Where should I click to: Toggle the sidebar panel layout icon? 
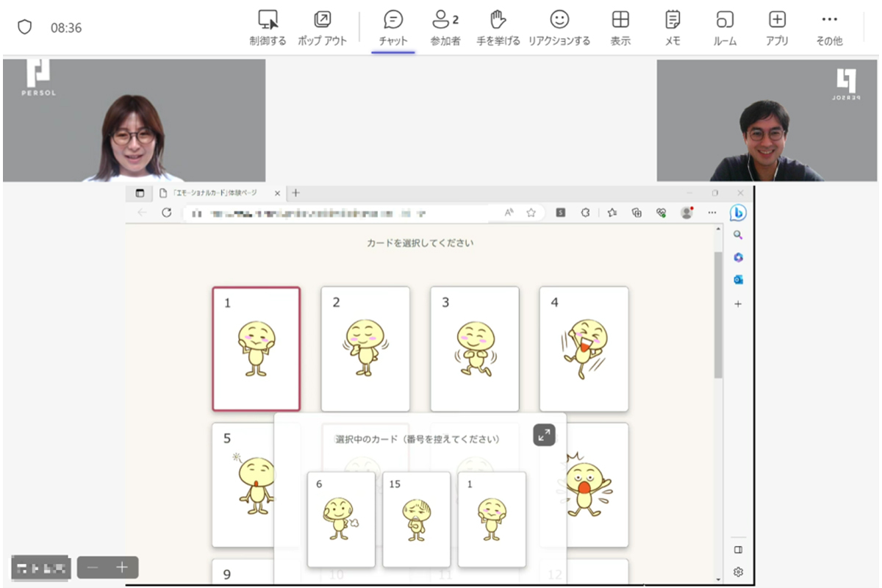click(x=739, y=549)
